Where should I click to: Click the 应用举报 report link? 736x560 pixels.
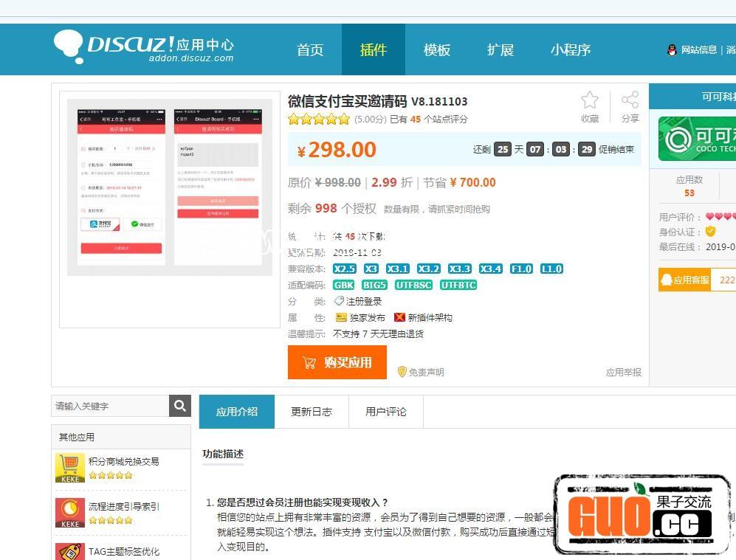[x=623, y=373]
